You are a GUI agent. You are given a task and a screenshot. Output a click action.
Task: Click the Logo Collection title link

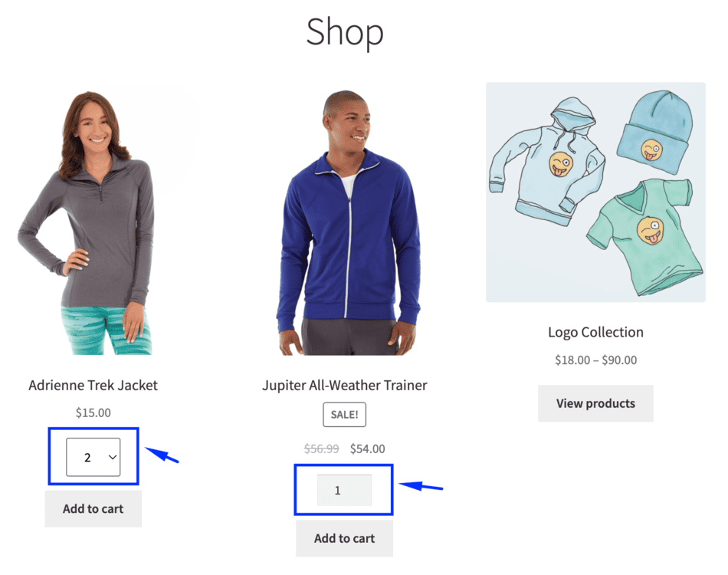(x=595, y=332)
